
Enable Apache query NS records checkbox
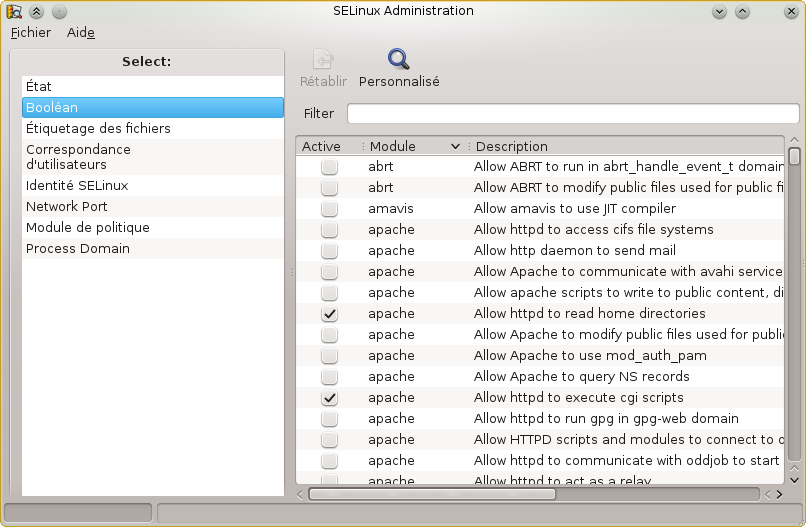pos(329,377)
